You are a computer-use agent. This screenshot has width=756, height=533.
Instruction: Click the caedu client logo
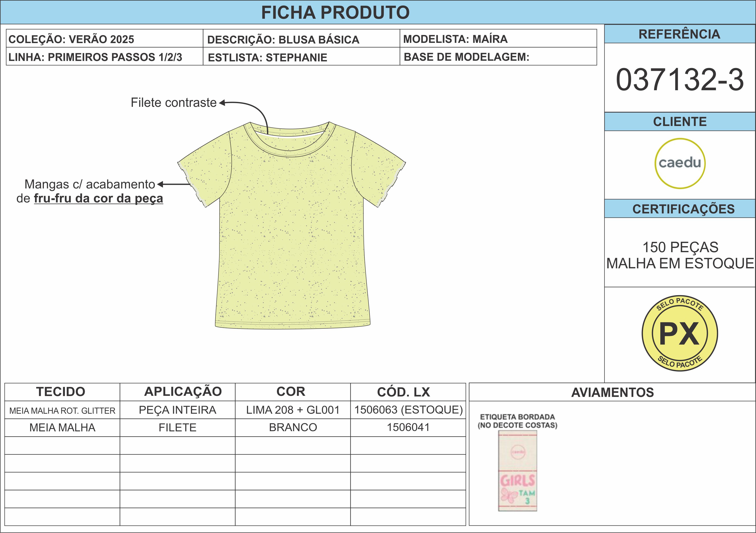pos(680,163)
